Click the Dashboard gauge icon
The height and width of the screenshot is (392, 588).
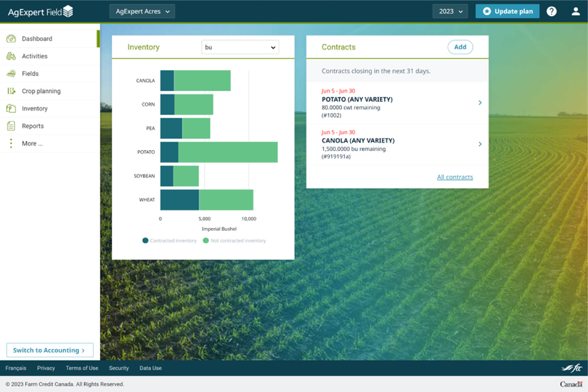point(11,39)
